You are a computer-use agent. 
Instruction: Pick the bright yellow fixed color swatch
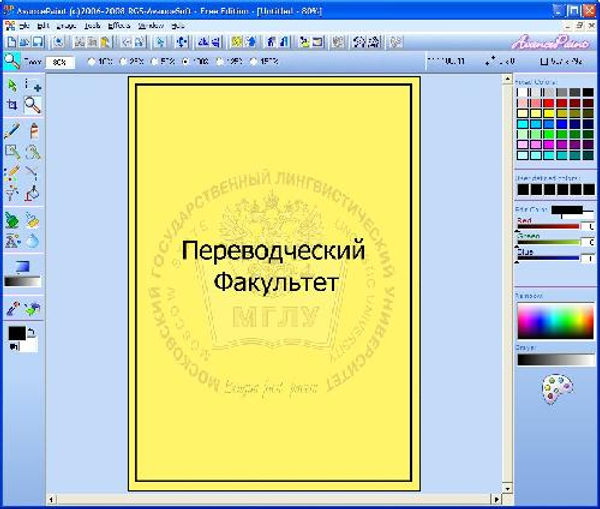click(549, 114)
